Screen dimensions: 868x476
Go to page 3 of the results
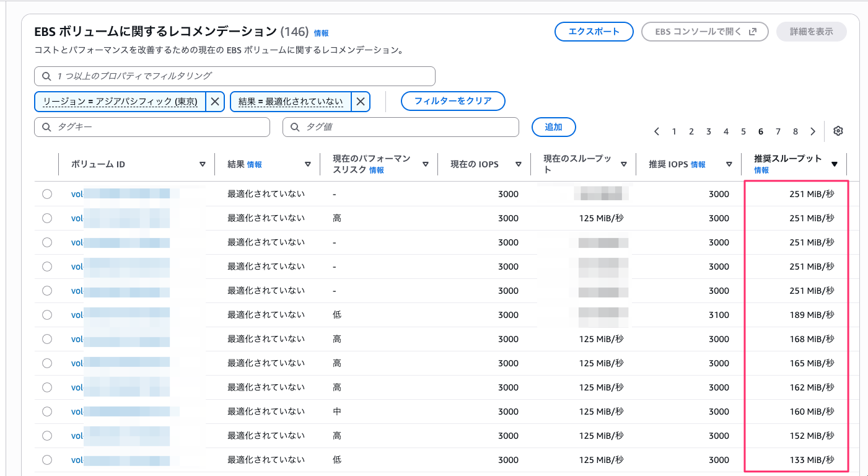709,131
